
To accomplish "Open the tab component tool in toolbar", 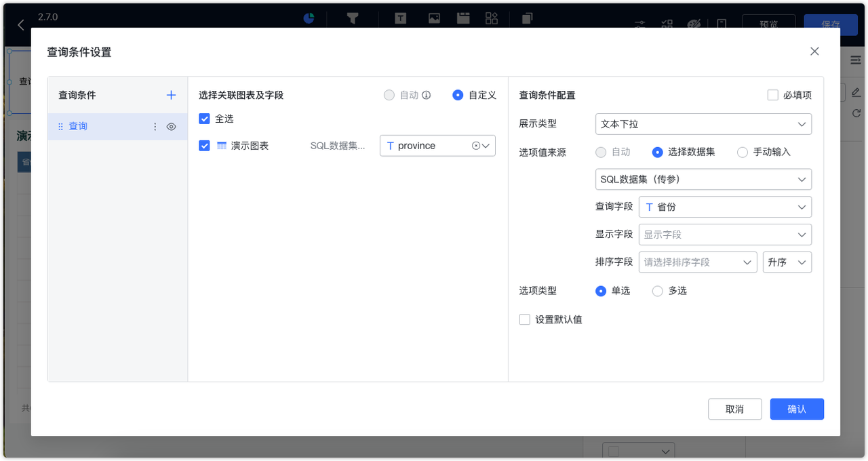I will [463, 18].
